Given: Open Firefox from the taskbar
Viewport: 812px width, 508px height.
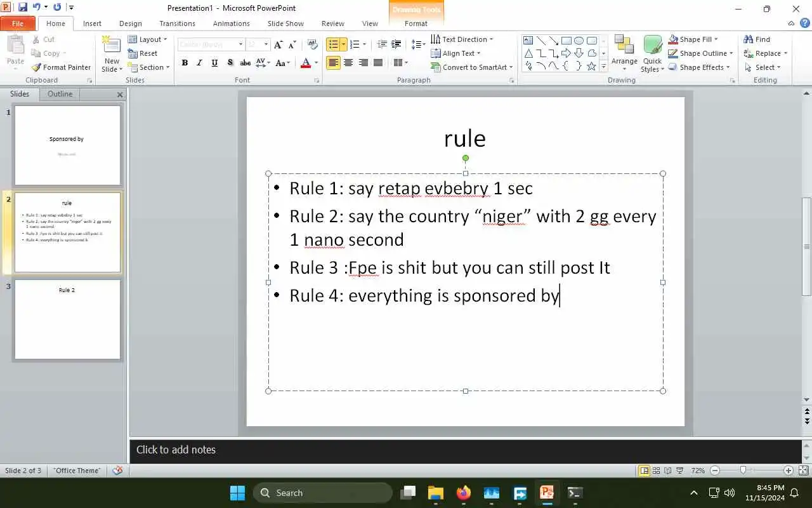Looking at the screenshot, I should click(464, 493).
